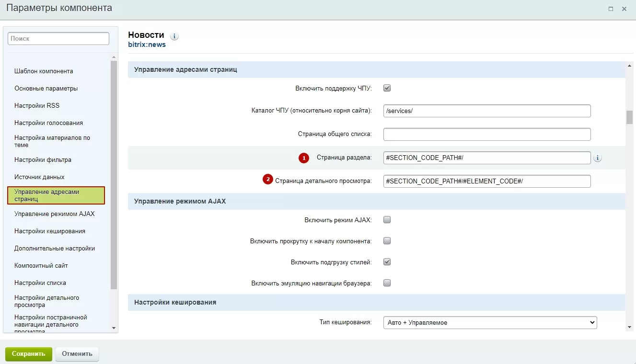This screenshot has height=364, width=636.
Task: Click the main panel scrollbar thumb
Action: [630, 117]
